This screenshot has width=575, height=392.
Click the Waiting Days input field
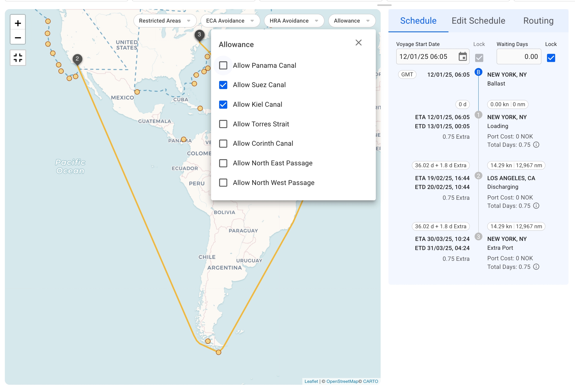tap(518, 56)
